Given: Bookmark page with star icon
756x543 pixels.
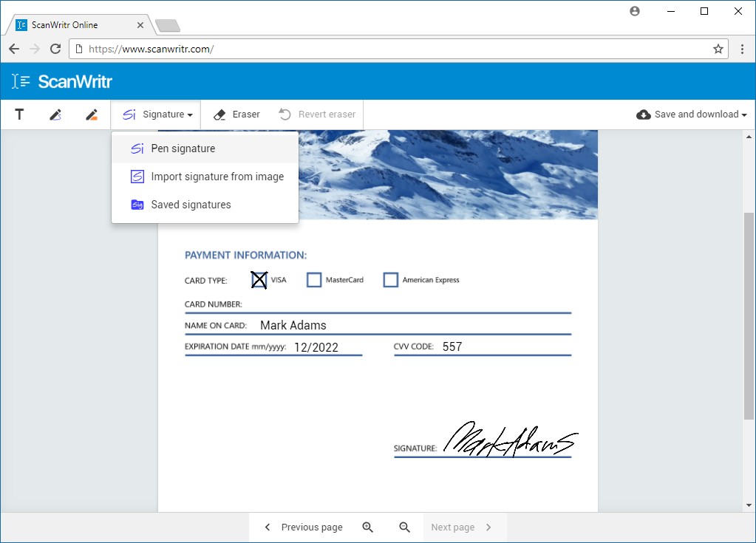Looking at the screenshot, I should 718,49.
